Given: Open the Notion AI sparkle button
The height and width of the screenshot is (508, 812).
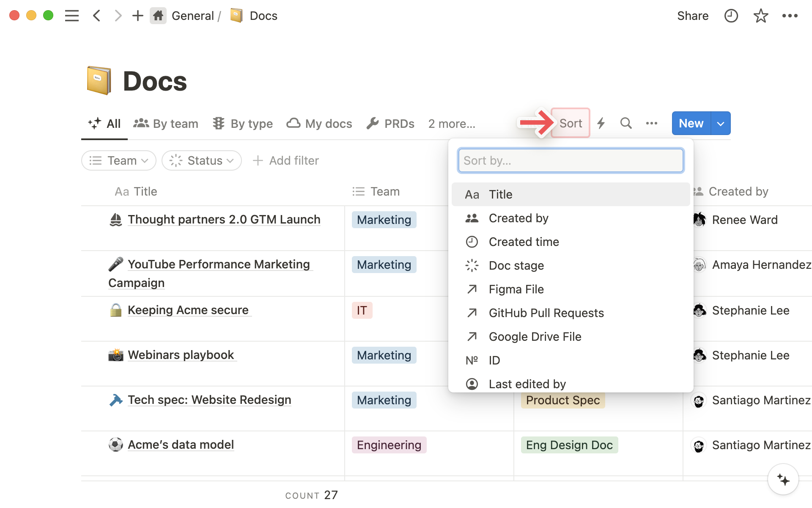Looking at the screenshot, I should click(x=783, y=480).
